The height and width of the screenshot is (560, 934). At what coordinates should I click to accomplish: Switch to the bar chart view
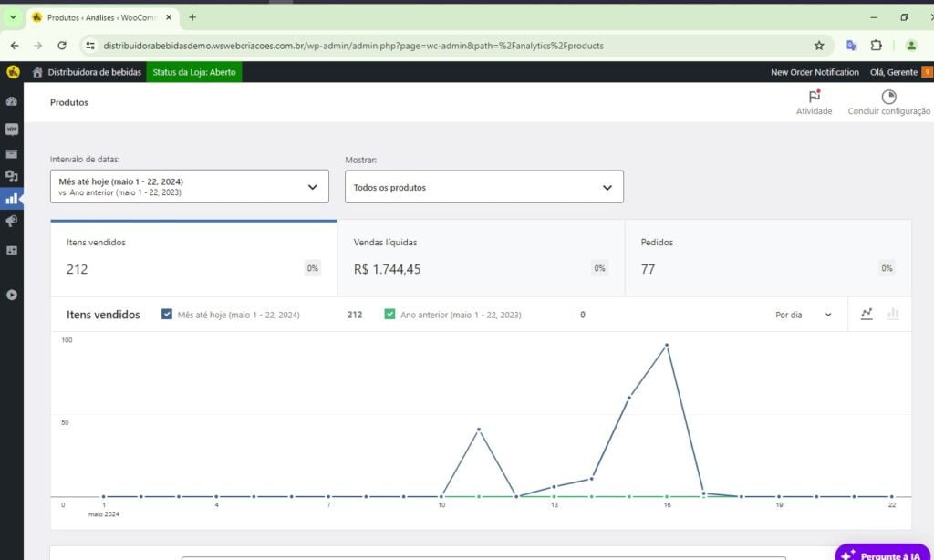pyautogui.click(x=893, y=314)
